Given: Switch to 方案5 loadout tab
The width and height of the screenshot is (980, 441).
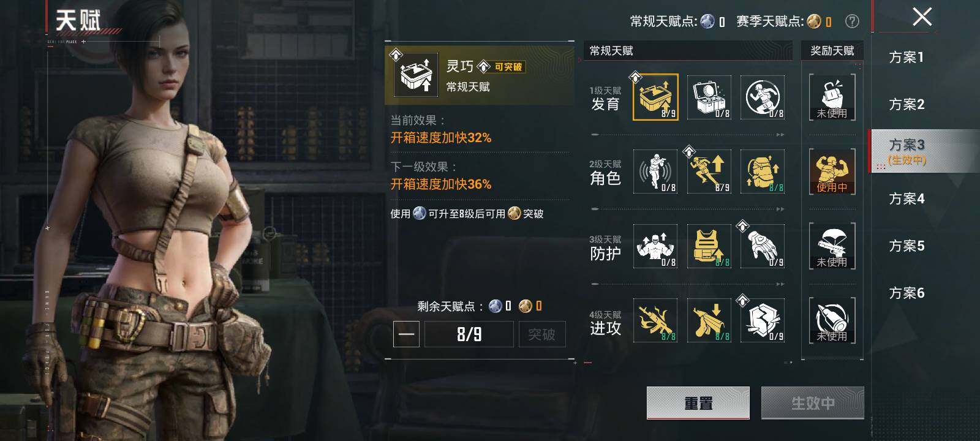Looking at the screenshot, I should [907, 246].
